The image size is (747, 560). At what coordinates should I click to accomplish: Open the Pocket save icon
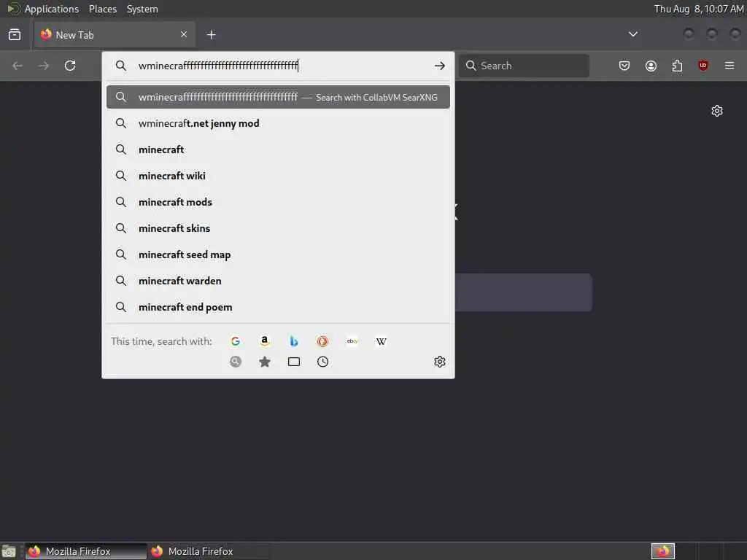coord(624,66)
